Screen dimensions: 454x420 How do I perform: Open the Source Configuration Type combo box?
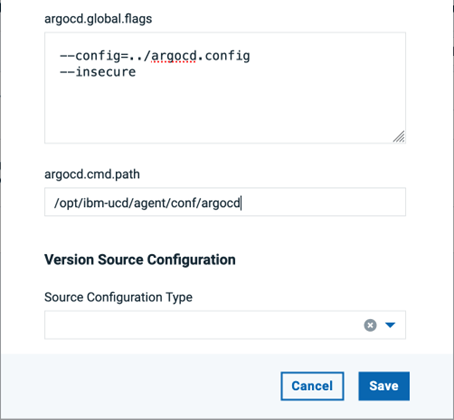tap(225, 325)
